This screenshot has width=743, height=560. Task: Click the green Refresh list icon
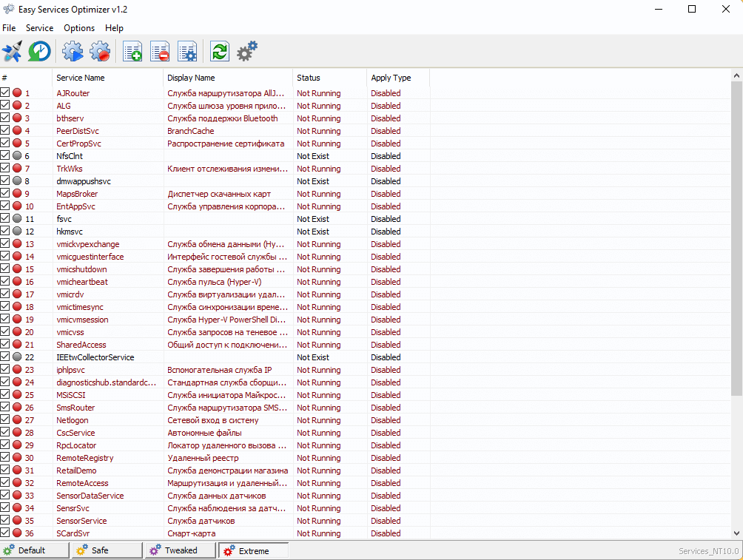coord(220,51)
